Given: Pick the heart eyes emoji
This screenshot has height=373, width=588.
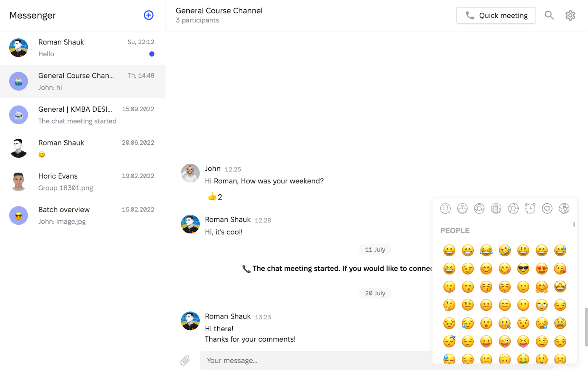Looking at the screenshot, I should point(542,269).
